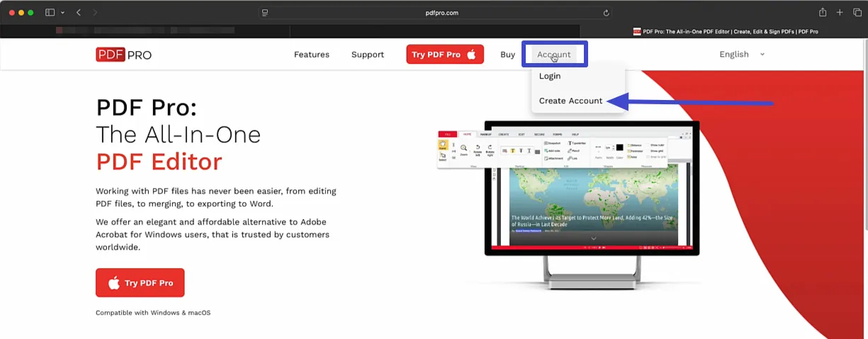Click 'Compatible with Windows & macOS' text
The width and height of the screenshot is (868, 339).
pyautogui.click(x=153, y=313)
